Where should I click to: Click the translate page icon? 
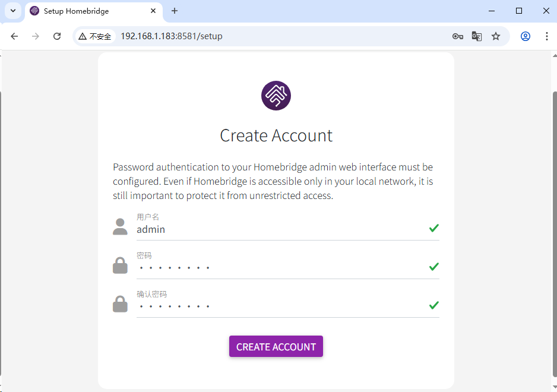pyautogui.click(x=477, y=36)
